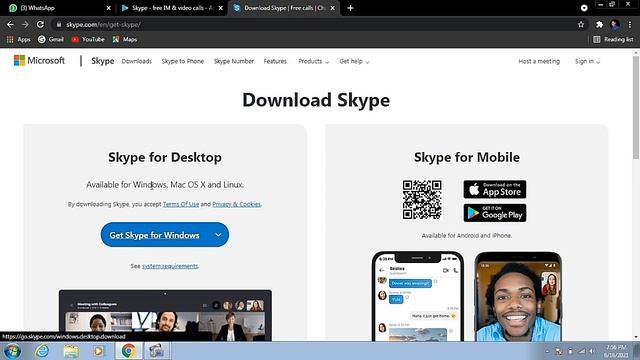Screen dimensions: 640x360
Task: Click the taskbar clock and date
Action: point(616,351)
